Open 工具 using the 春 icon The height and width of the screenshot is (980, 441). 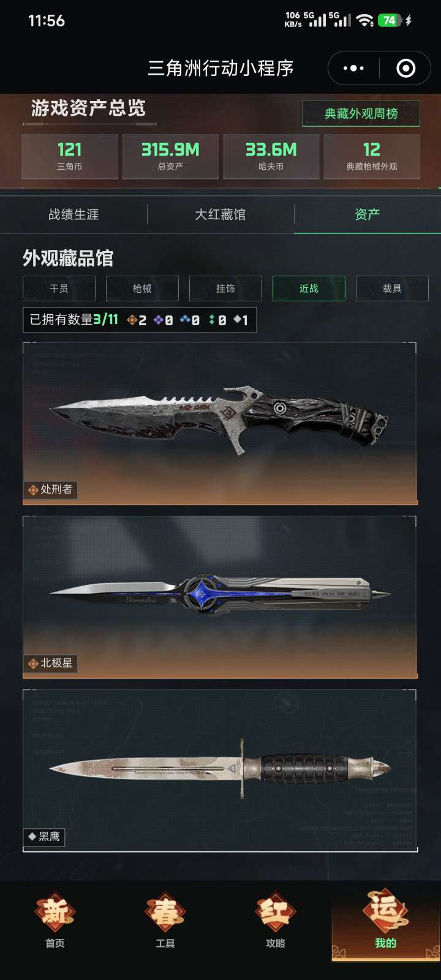(165, 920)
